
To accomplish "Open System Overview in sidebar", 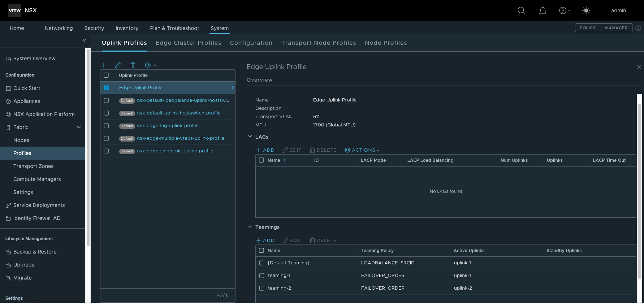I will tap(34, 59).
